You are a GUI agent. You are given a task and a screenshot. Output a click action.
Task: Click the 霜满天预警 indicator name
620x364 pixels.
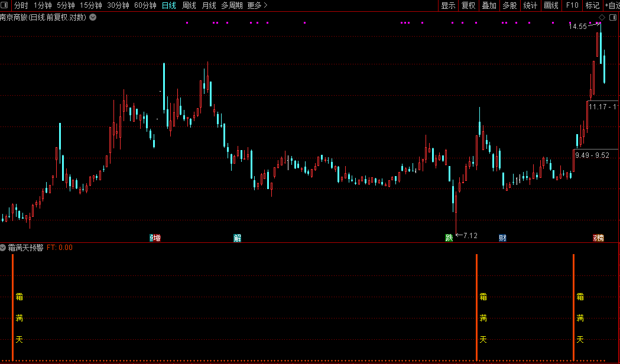point(25,248)
